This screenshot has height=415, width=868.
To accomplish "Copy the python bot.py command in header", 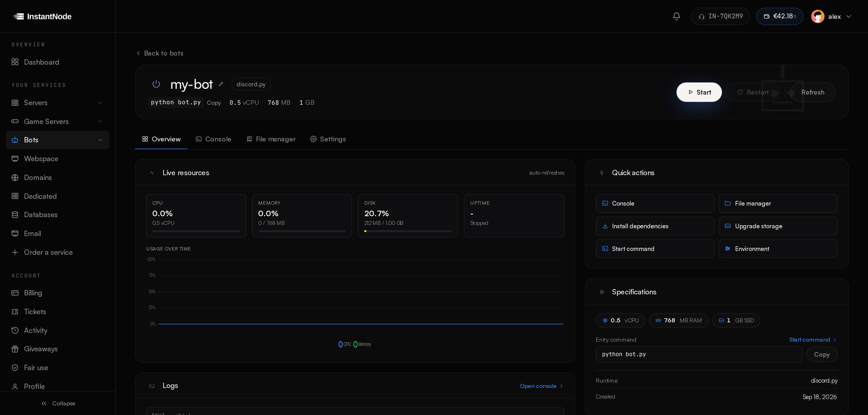I will point(214,103).
